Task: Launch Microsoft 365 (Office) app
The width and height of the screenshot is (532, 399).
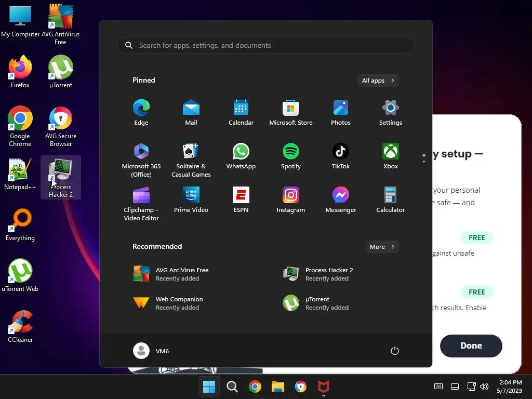Action: (141, 160)
